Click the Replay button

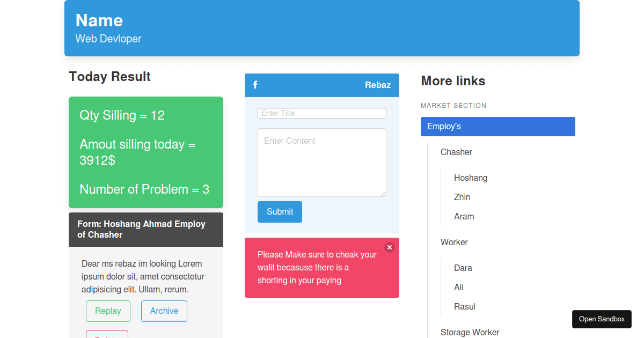tap(108, 311)
